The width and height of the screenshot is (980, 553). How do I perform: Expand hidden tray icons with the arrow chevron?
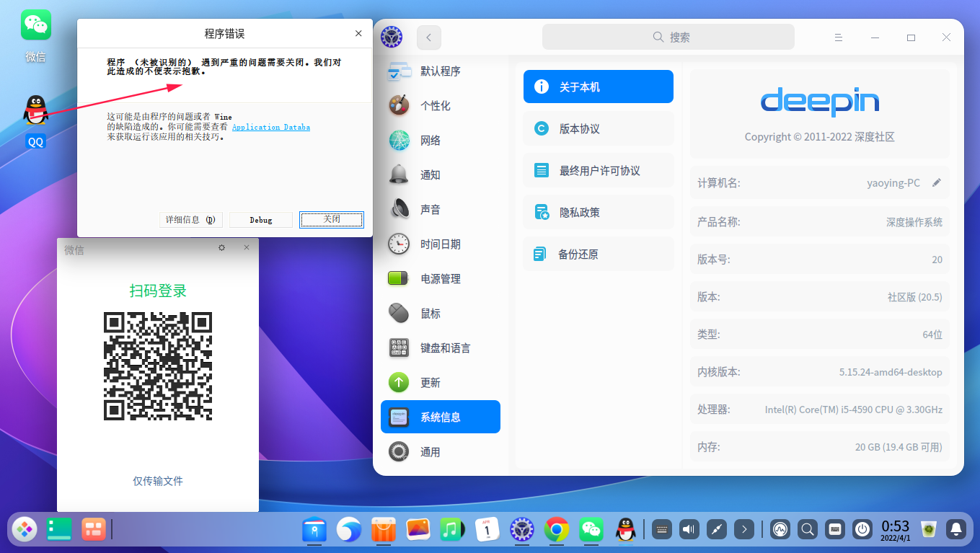(x=743, y=528)
